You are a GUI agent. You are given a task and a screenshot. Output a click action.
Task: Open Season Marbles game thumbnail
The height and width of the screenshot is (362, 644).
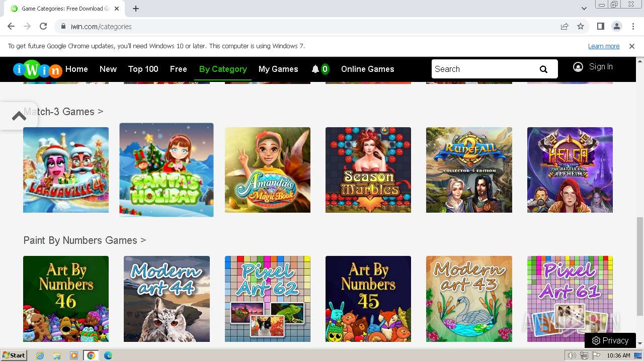(368, 170)
